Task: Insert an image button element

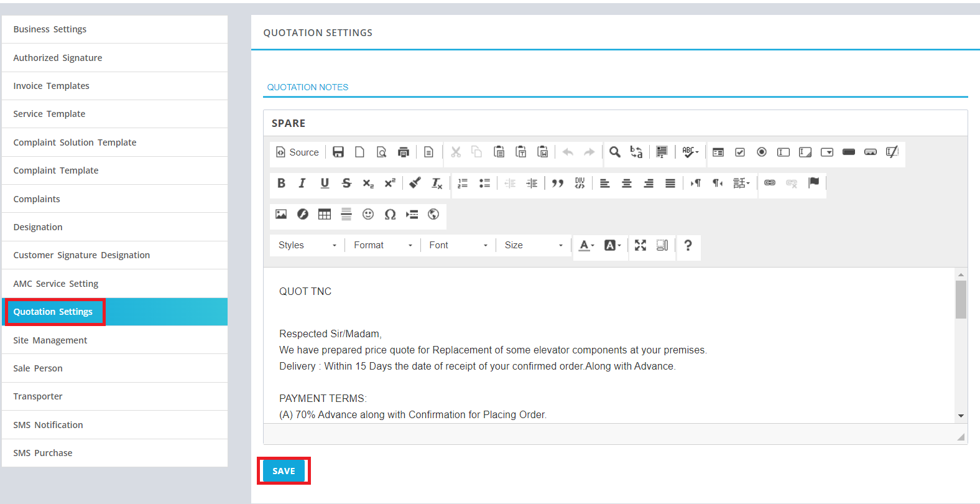Action: click(871, 152)
